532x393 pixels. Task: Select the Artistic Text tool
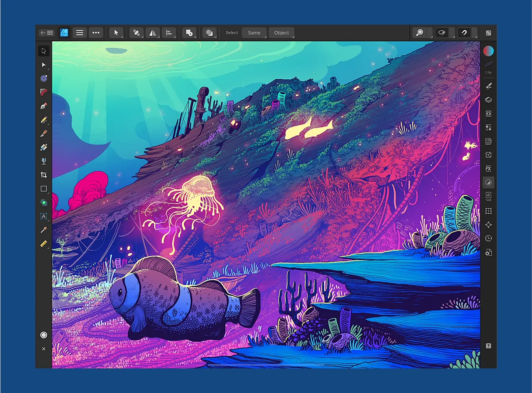point(44,216)
